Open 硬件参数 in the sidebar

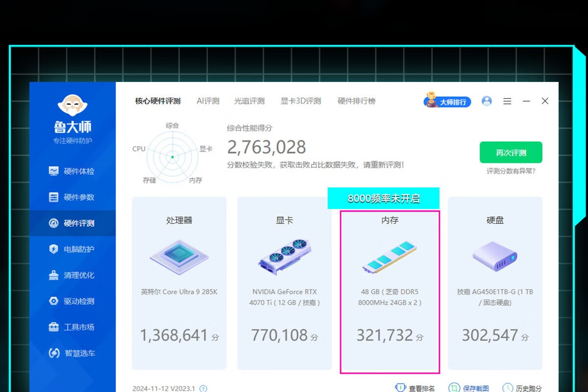72,197
